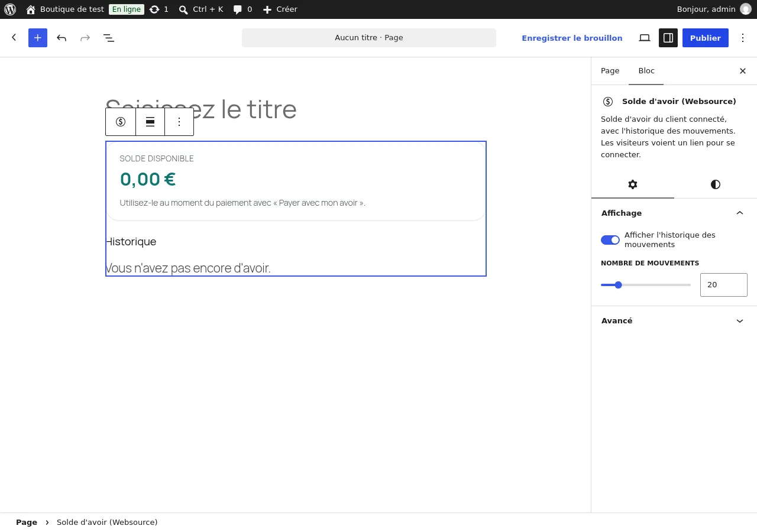Select Solde d'avoir (Websource) breadcrumb
Viewport: 757px width, 532px height.
pos(107,523)
